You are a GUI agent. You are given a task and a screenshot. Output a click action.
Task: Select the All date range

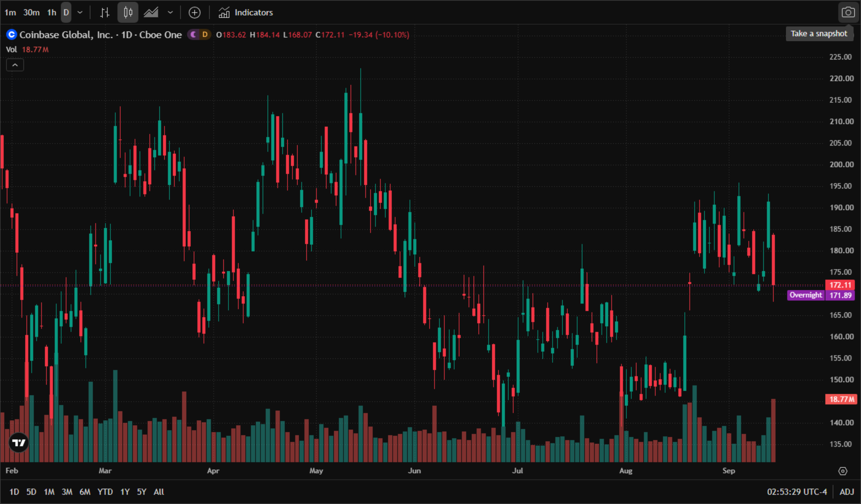click(159, 492)
